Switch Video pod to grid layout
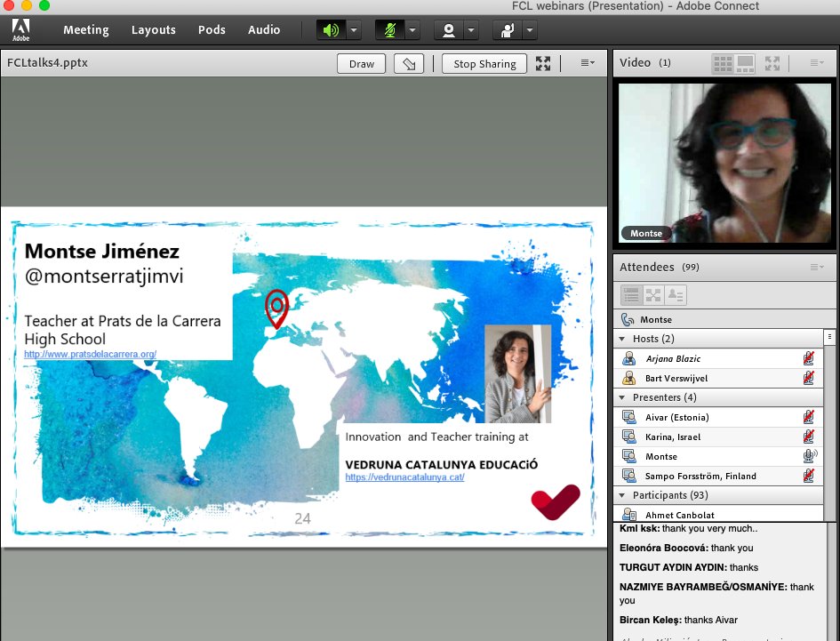 click(x=723, y=64)
